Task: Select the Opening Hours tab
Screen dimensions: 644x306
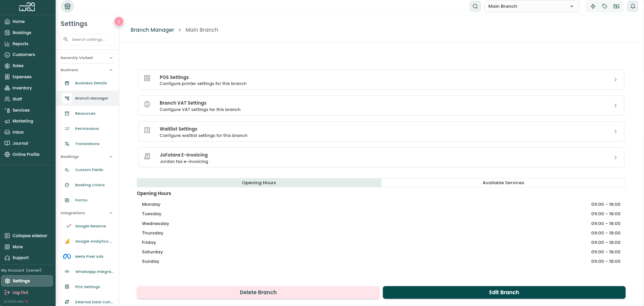Action: (x=259, y=183)
